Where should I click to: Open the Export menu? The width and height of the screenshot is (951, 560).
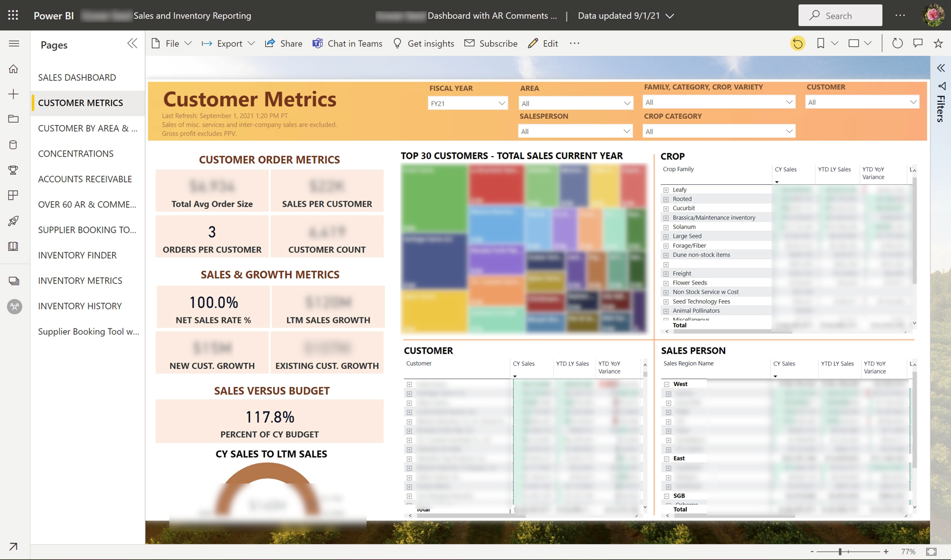[x=228, y=43]
